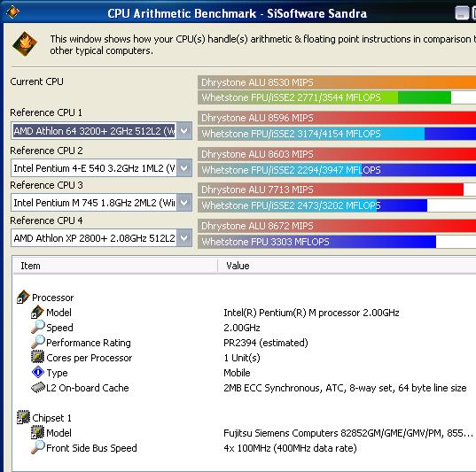
Task: Open the Reference CPU 1 dropdown arrow
Action: coord(184,131)
